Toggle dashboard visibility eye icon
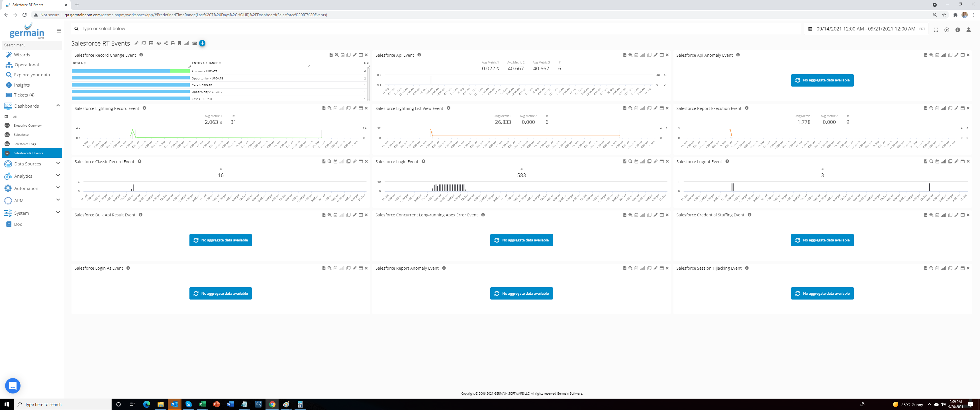980x410 pixels. (x=159, y=43)
